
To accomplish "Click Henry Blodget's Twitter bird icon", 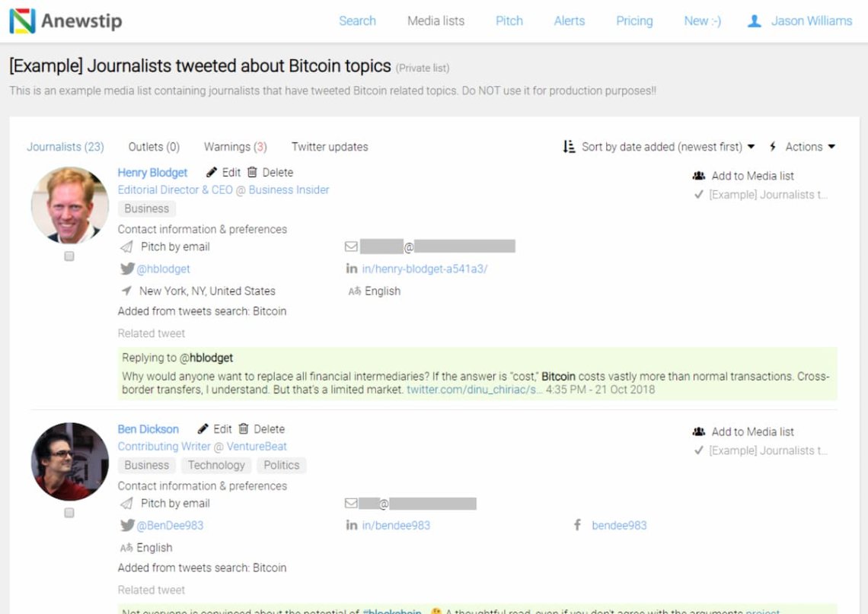I will (127, 269).
